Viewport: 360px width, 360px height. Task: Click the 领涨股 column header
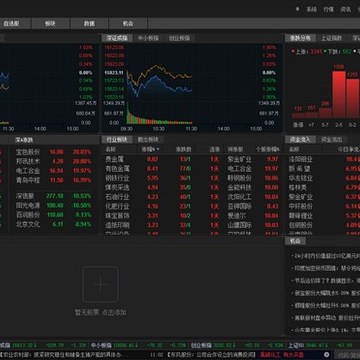point(235,149)
